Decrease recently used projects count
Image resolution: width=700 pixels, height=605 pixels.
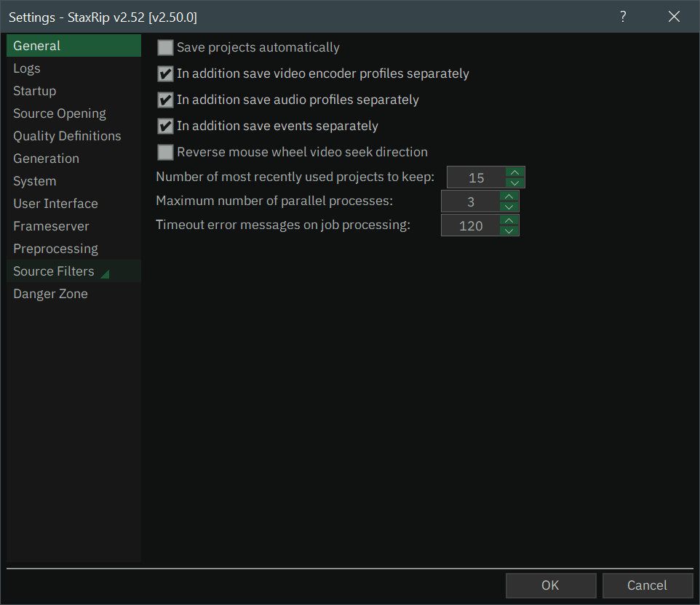pos(514,183)
